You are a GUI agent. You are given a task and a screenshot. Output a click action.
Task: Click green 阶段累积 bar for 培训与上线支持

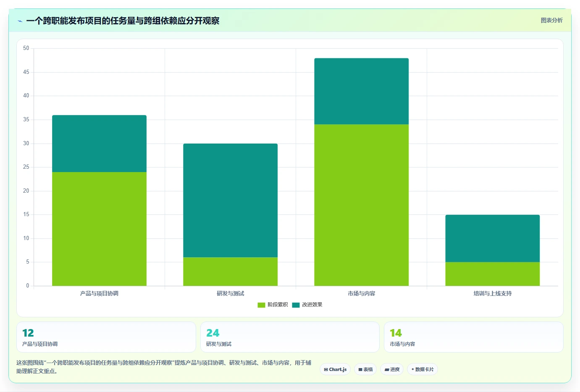pyautogui.click(x=492, y=274)
